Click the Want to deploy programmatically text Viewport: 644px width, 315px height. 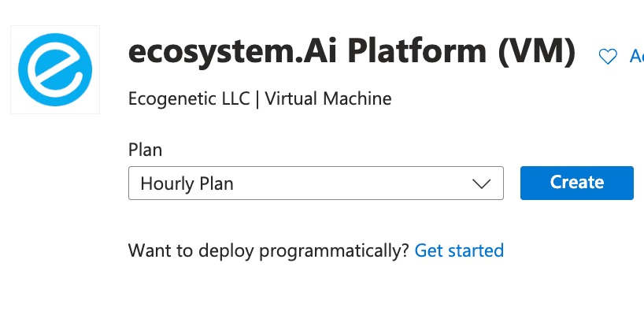pos(268,250)
